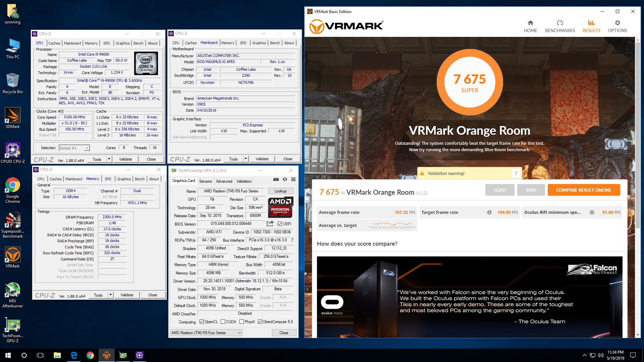
Task: Open volume control in system tray
Action: coord(600,355)
